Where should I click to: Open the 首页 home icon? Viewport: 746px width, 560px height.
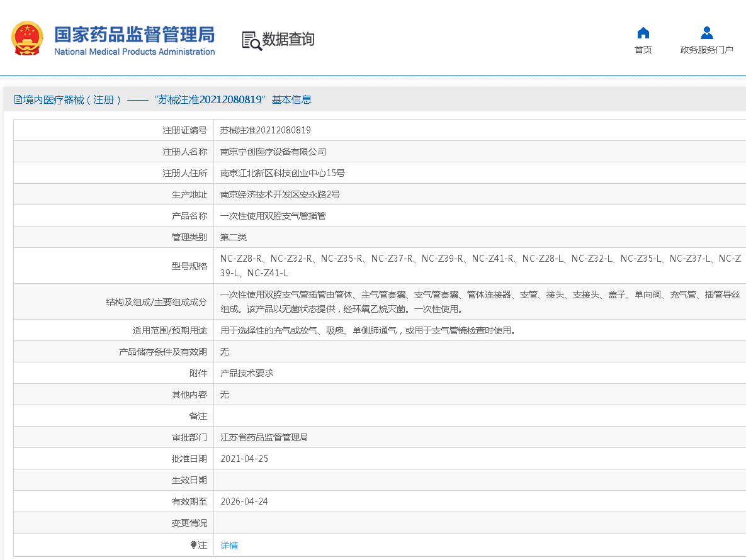[643, 33]
